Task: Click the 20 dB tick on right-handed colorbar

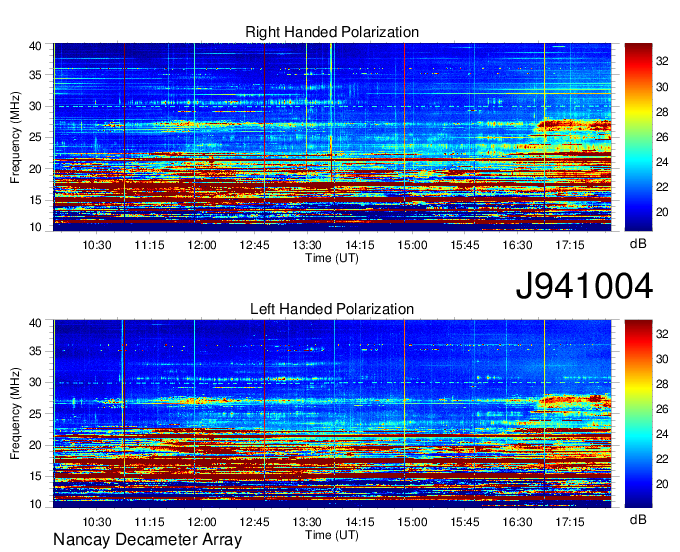Action: pos(662,212)
